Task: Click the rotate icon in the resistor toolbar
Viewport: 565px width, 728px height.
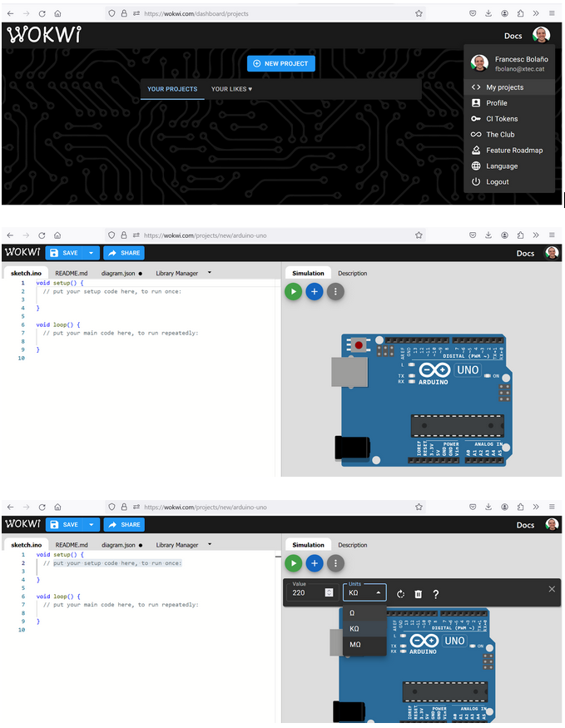Action: [400, 594]
